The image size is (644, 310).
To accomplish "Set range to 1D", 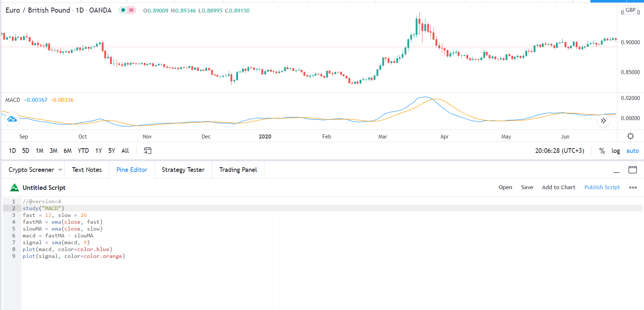I will (12, 151).
